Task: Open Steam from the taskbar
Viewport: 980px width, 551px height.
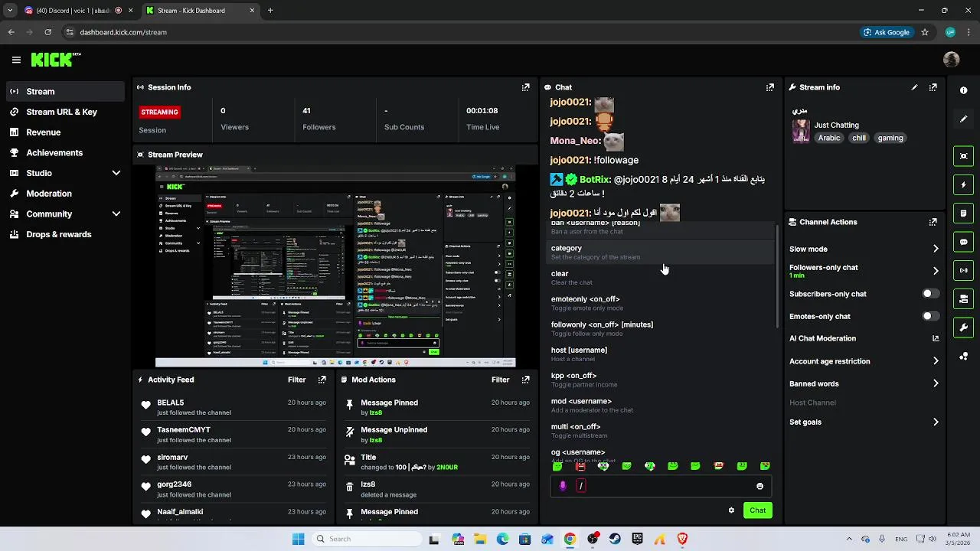Action: (615, 539)
